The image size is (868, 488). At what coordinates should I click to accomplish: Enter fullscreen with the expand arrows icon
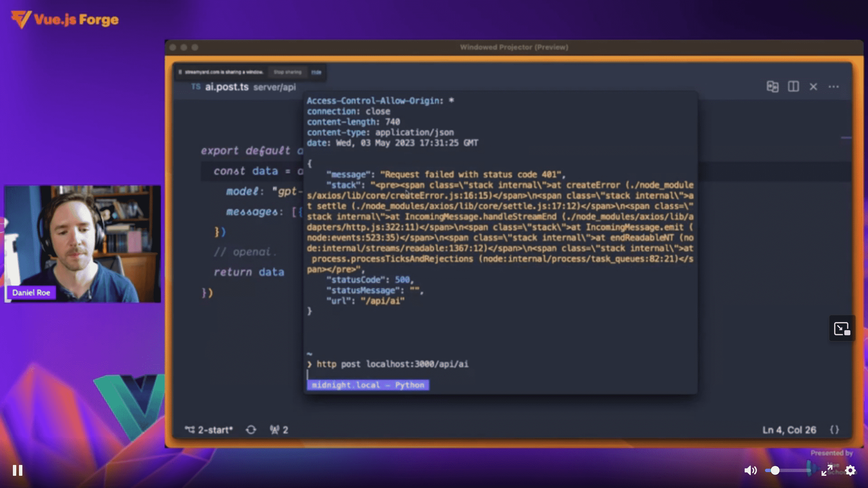point(827,470)
